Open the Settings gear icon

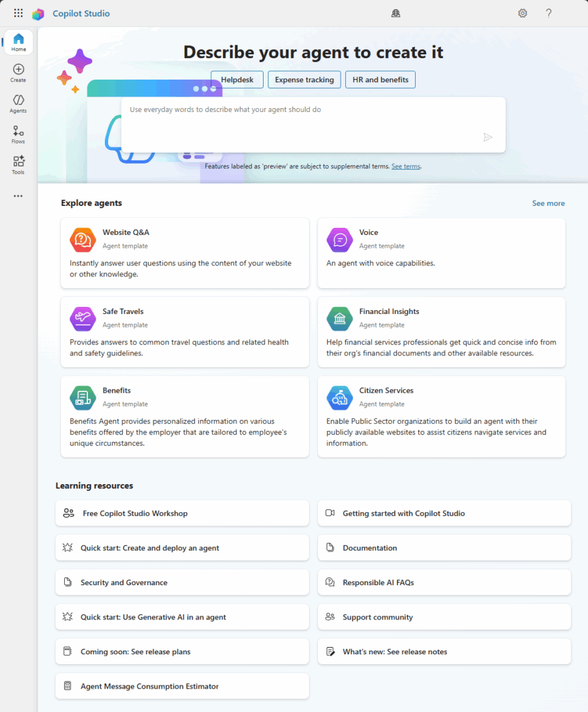(x=523, y=13)
